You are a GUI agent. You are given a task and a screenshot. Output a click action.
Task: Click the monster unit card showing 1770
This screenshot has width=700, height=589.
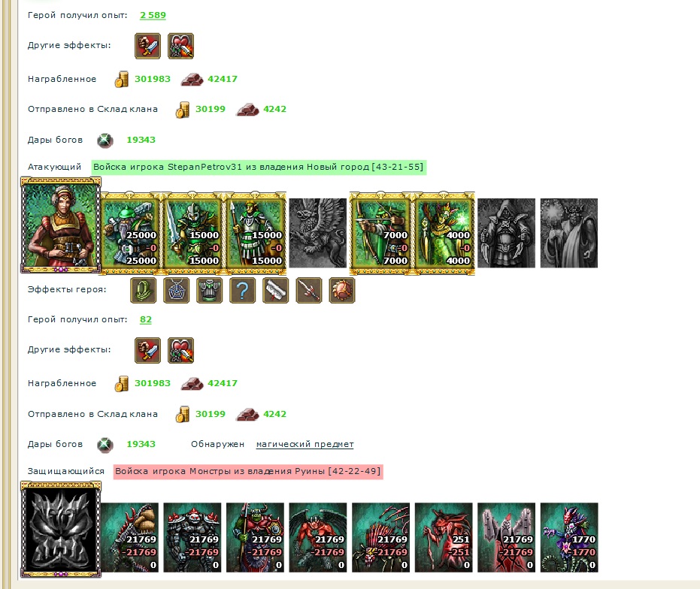569,538
